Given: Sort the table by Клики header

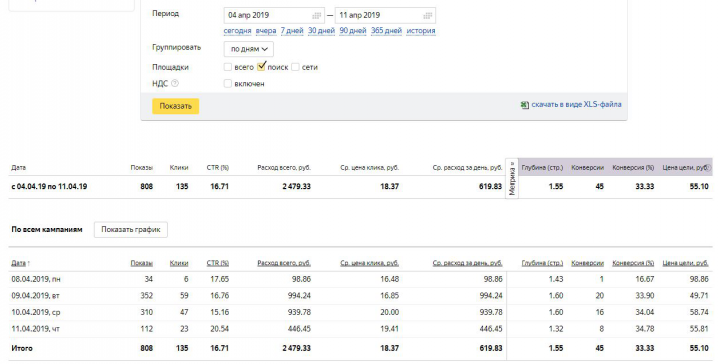Looking at the screenshot, I should click(x=179, y=263).
